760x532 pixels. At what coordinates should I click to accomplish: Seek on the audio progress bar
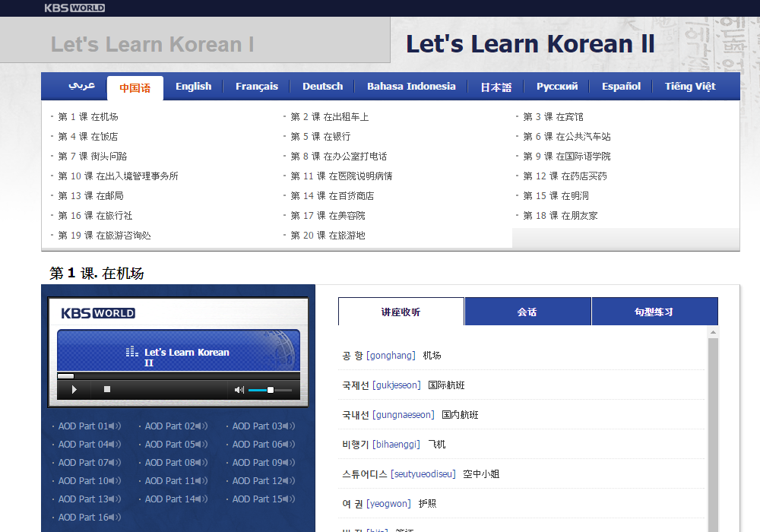(179, 376)
